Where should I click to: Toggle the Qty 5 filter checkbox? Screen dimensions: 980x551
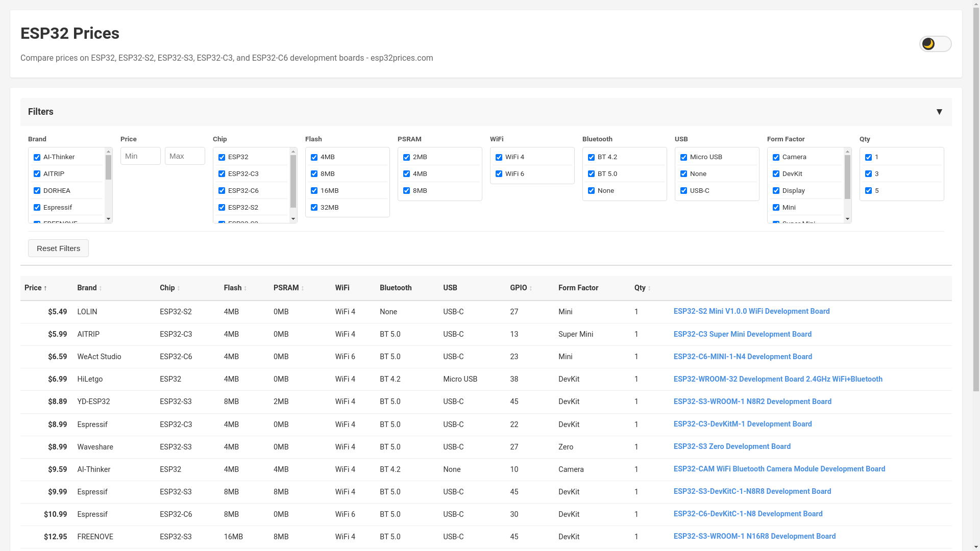click(x=868, y=191)
